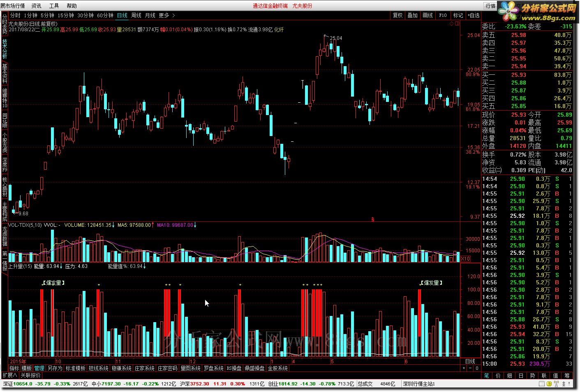The image size is (580, 392).
Task: Expand panel via 扩展∧ button
Action: click(x=10, y=375)
